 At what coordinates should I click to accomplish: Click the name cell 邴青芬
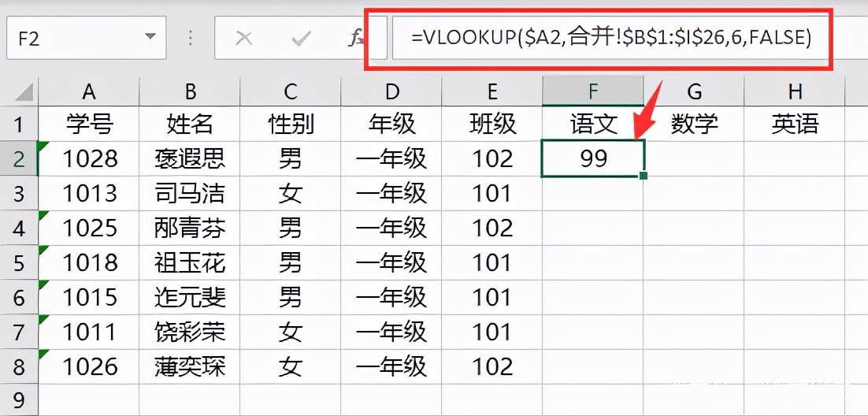(x=190, y=228)
